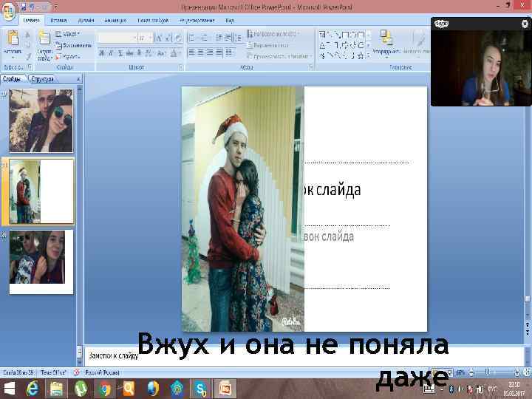Select the last slide thumbnail of two girls
532x399 pixels.
click(x=41, y=262)
